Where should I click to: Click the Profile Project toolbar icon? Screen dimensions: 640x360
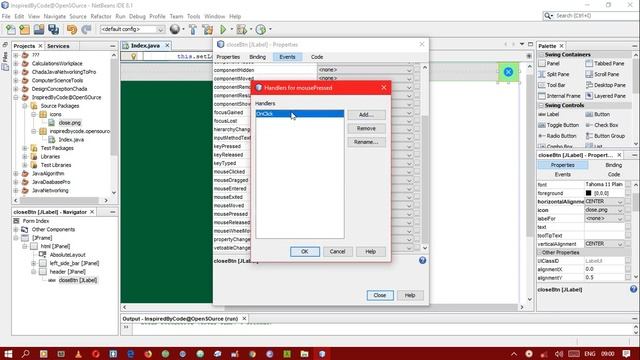(260, 29)
